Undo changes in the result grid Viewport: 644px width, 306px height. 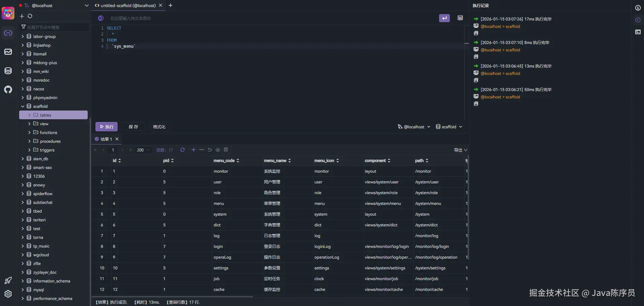[x=210, y=150]
